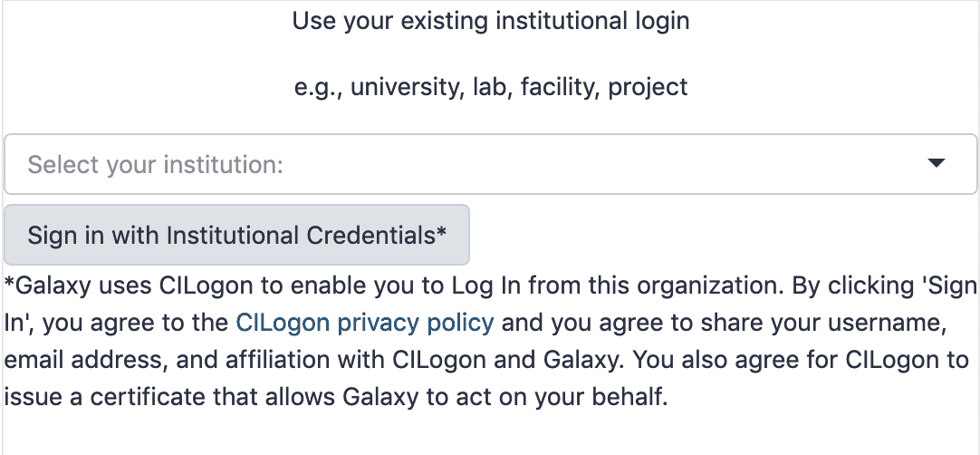Expand the institution list with the black triangle
Screen dimensions: 980x455
pos(937,163)
